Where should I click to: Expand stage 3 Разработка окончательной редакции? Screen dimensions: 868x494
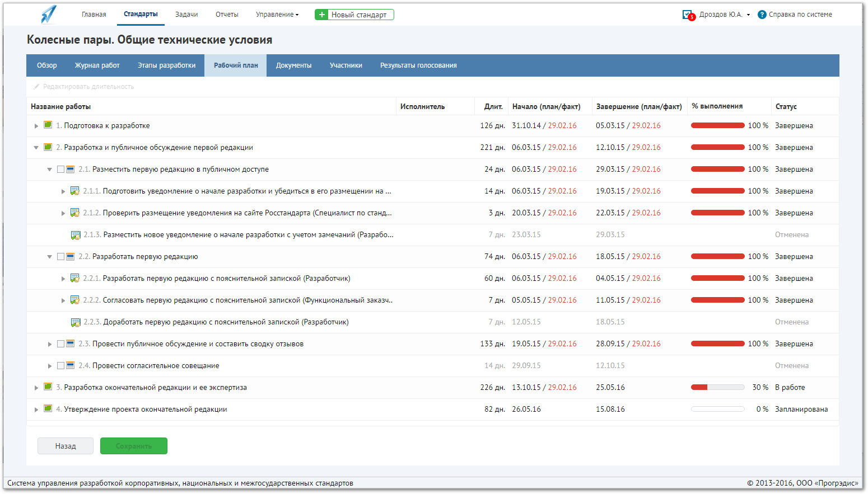[36, 388]
